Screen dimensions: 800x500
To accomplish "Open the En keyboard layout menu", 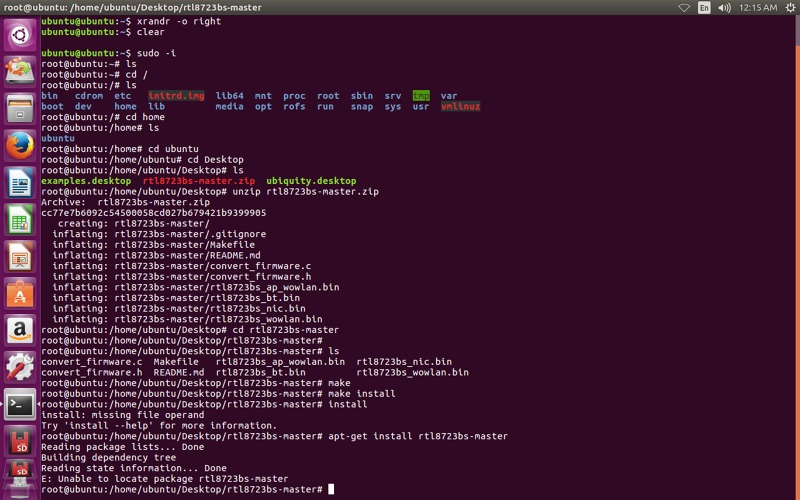I will click(x=704, y=8).
